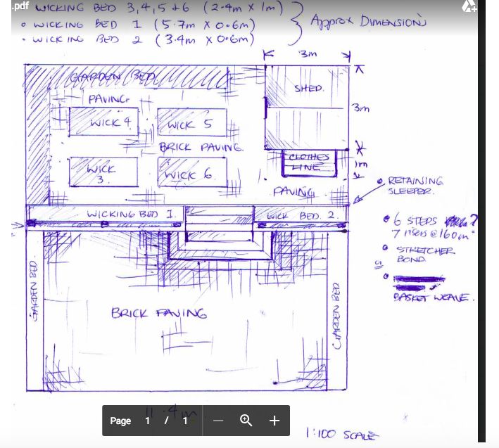Click large 'BRICK PAVING' label in lower courtyard
This screenshot has width=499, height=448.
point(159,313)
